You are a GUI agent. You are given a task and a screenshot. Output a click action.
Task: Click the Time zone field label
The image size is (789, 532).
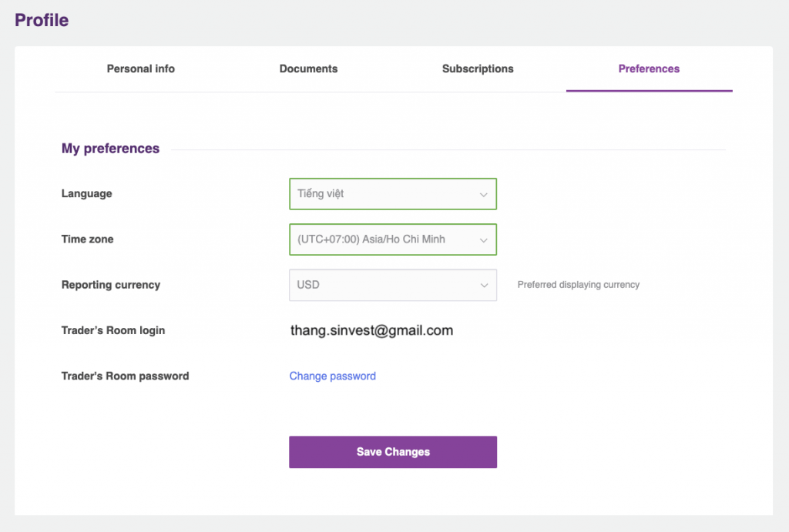[x=88, y=239]
